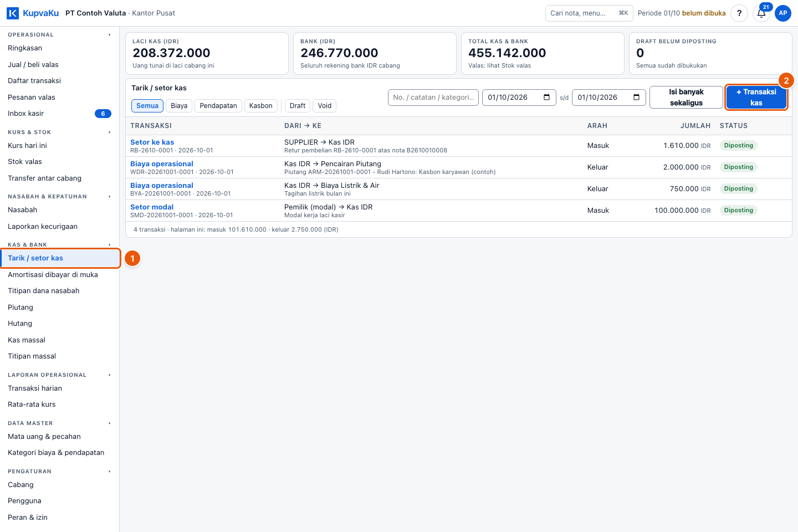
Task: Collapse the Kurs & Stok sidebar section
Action: click(x=109, y=132)
